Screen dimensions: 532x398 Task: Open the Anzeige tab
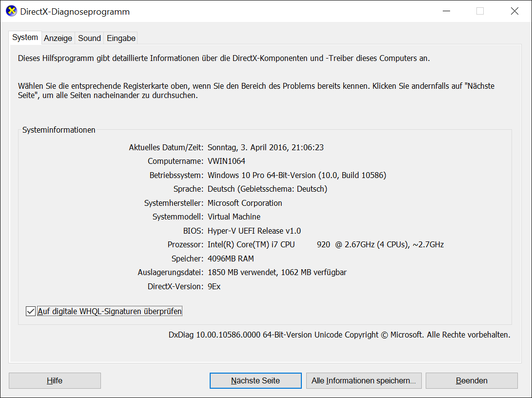coord(58,38)
